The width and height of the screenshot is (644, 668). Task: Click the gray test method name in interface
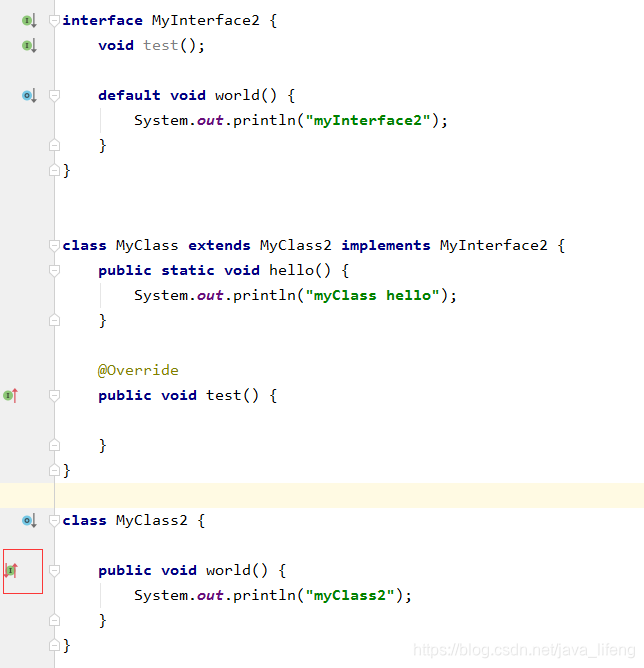(161, 46)
